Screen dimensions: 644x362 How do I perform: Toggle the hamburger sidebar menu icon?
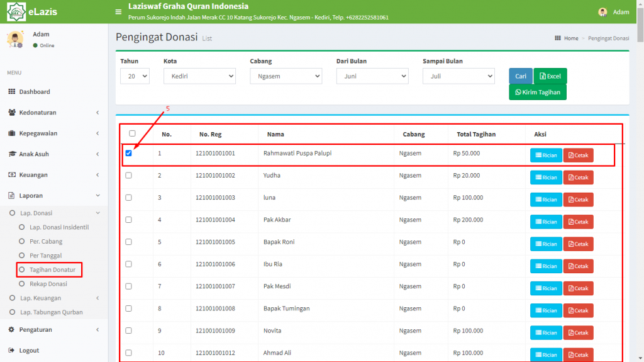[x=118, y=12]
